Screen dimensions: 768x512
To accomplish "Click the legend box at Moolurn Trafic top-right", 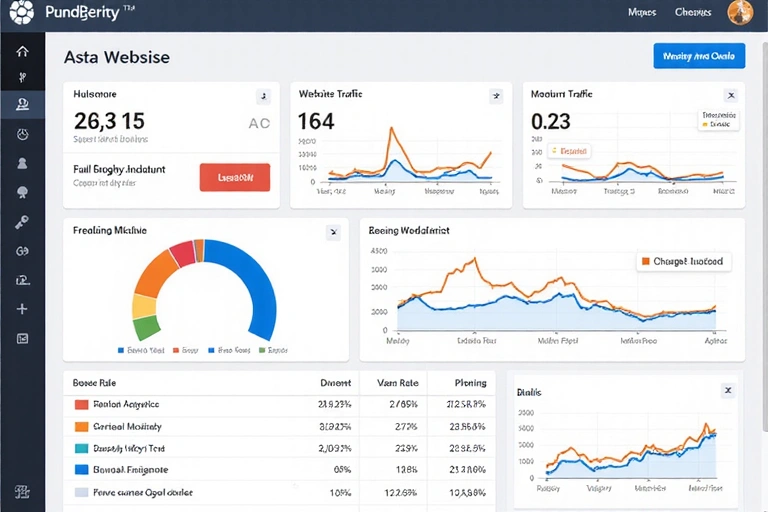I will tap(719, 120).
